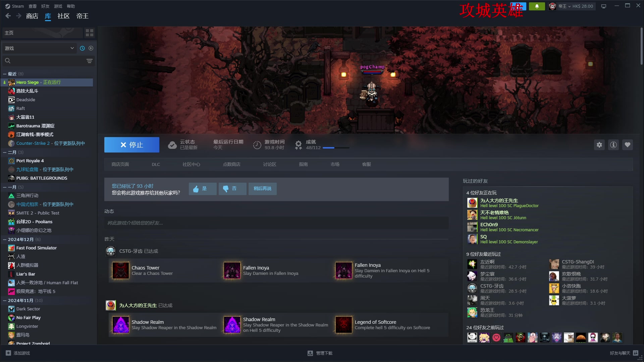This screenshot has height=362, width=644.
Task: Click the playtime clock icon
Action: tap(257, 145)
